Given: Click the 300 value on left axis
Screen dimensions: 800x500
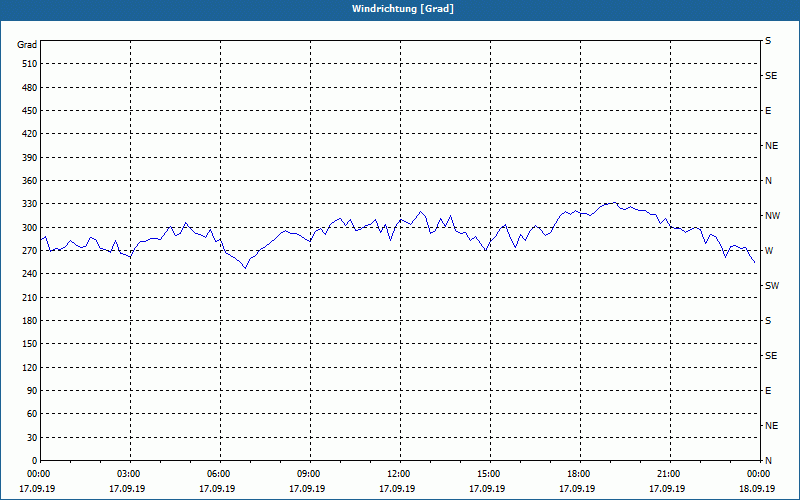Looking at the screenshot, I should pos(30,227).
